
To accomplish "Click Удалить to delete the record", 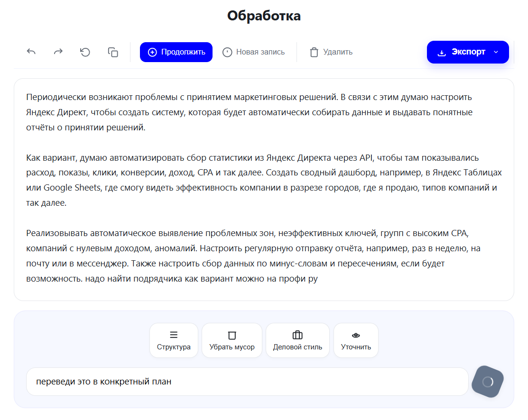I will click(x=331, y=52).
